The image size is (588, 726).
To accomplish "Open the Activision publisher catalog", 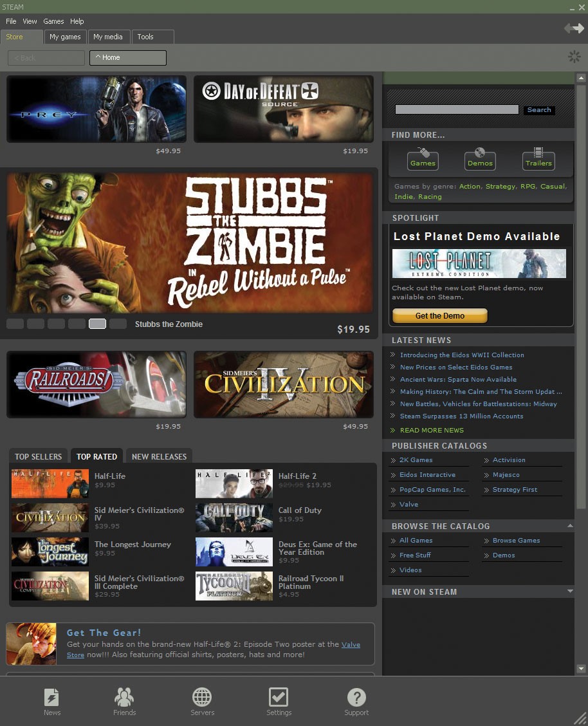I will point(509,460).
